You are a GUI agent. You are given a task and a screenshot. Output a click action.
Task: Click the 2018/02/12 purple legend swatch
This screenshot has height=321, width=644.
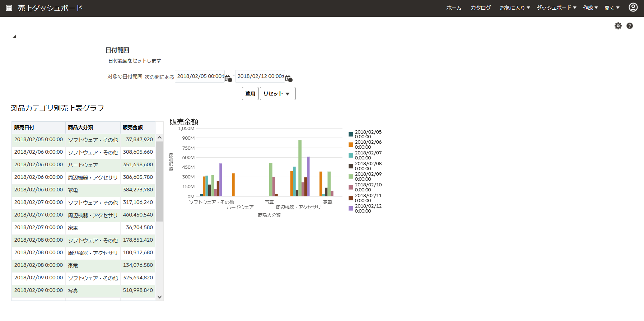point(351,208)
